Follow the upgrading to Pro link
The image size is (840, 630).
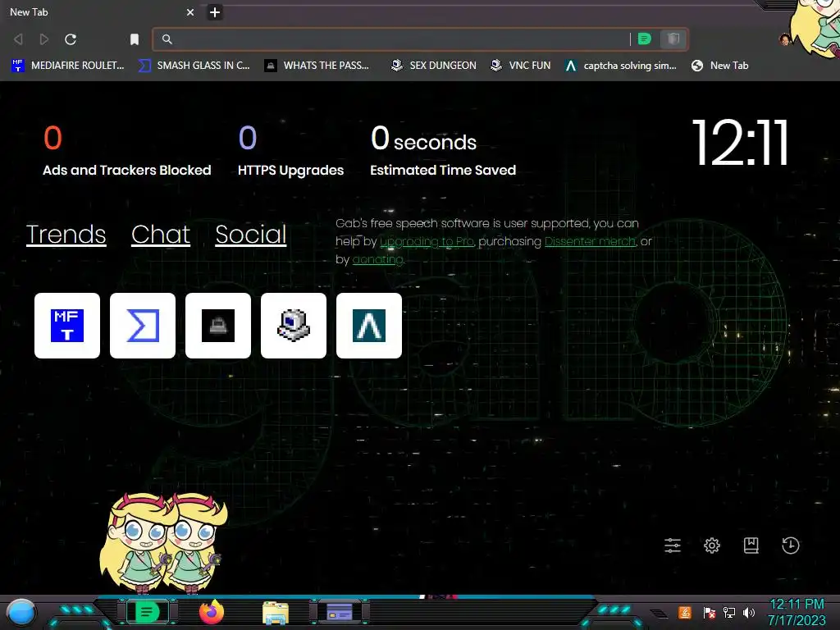click(427, 242)
